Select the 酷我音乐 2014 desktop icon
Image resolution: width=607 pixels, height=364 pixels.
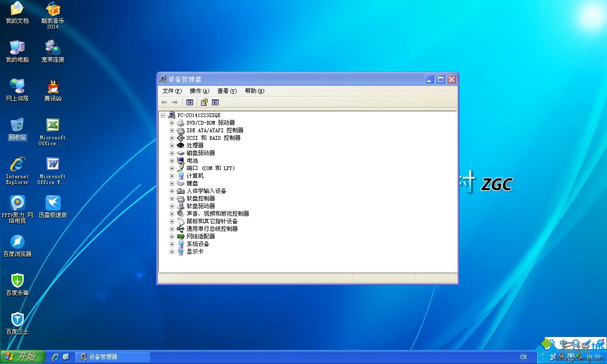tap(53, 16)
